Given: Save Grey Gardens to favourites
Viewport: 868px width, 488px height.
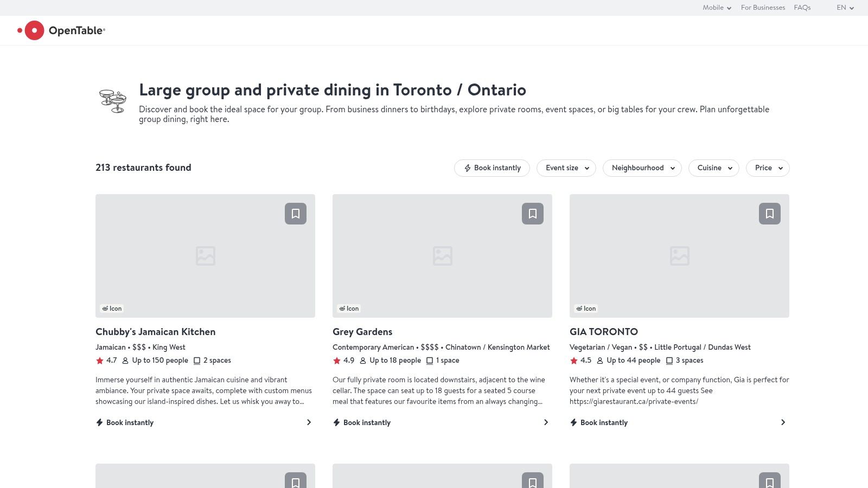Looking at the screenshot, I should [532, 214].
